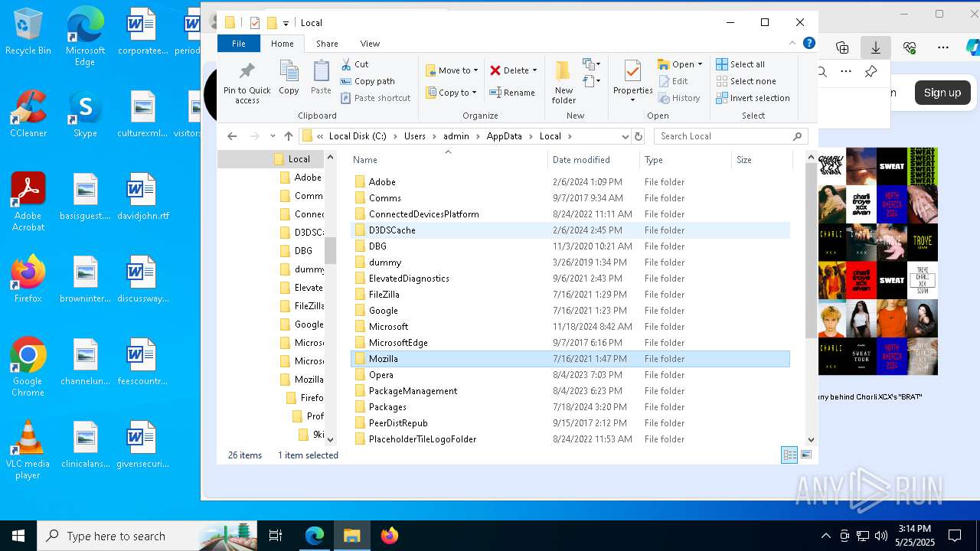Sort by the Type column header
Image resolution: width=980 pixels, height=551 pixels.
click(x=685, y=160)
